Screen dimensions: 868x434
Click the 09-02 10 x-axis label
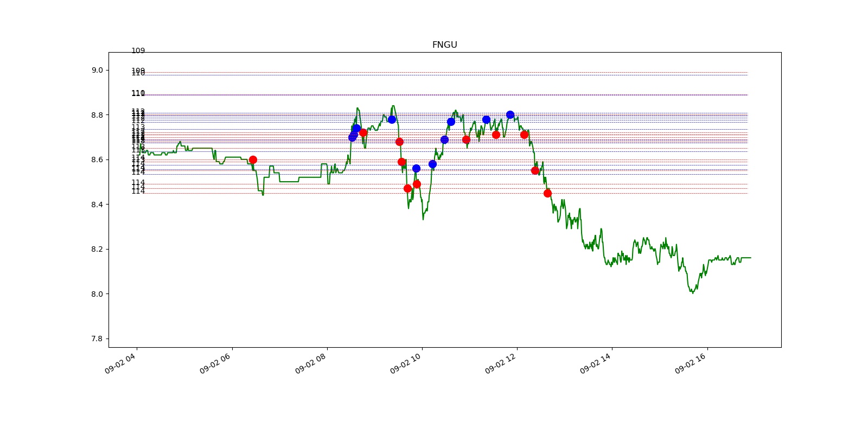tap(405, 363)
